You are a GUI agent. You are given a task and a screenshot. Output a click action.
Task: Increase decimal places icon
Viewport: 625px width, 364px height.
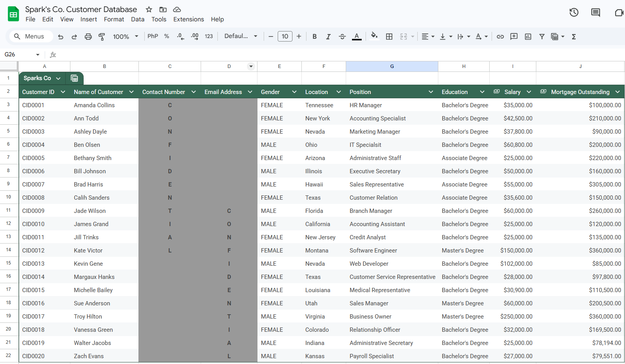pos(195,37)
